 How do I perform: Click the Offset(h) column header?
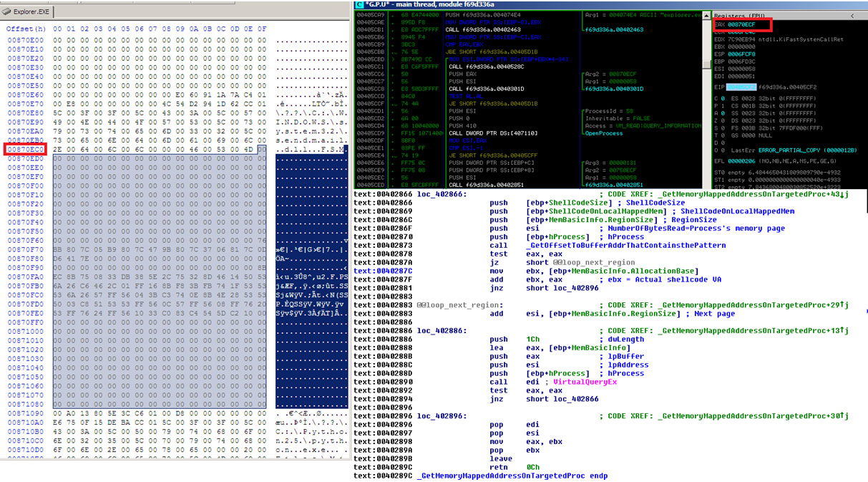click(x=26, y=29)
